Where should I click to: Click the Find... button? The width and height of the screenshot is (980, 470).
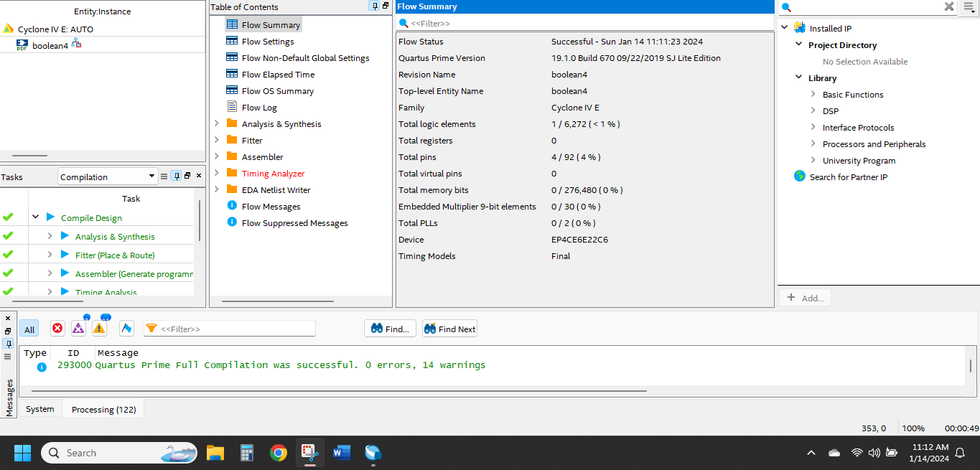(x=390, y=329)
